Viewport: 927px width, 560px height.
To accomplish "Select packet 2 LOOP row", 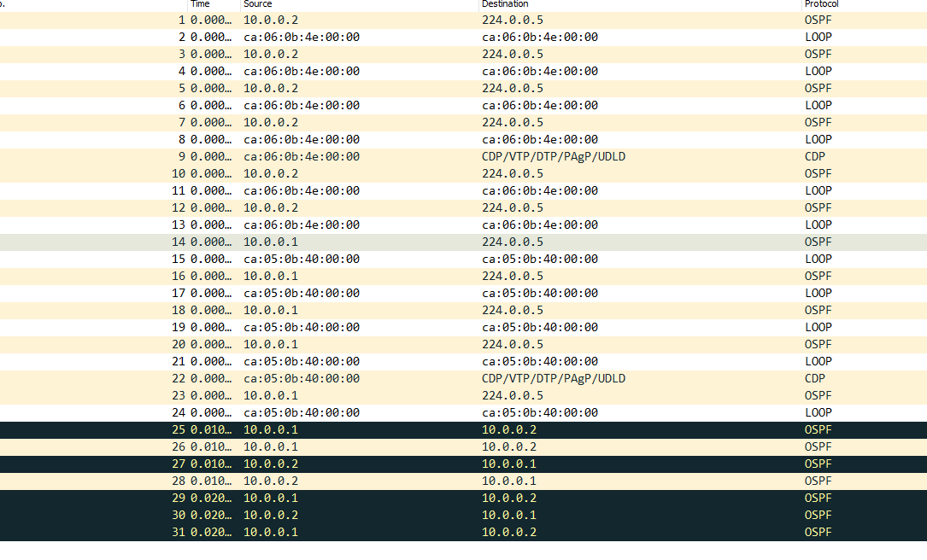I will (x=463, y=38).
